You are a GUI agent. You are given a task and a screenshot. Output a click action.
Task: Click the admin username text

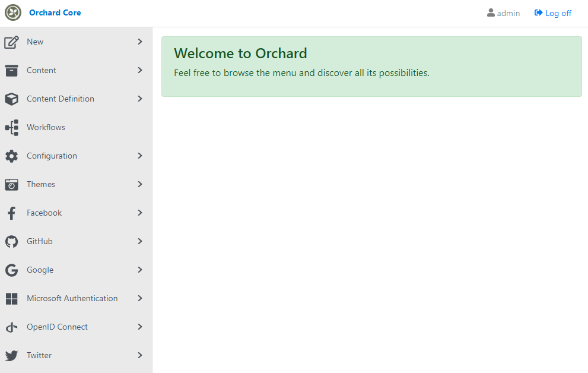(x=508, y=14)
